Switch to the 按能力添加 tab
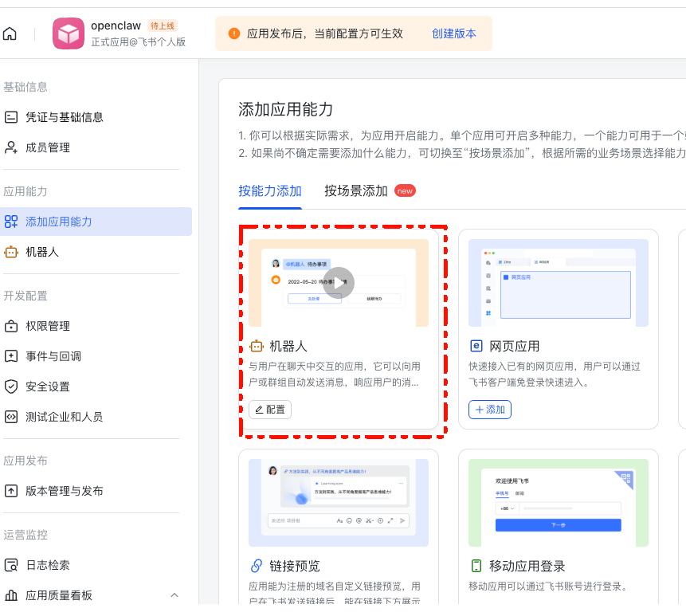Screen dimensions: 686x616 click(270, 191)
